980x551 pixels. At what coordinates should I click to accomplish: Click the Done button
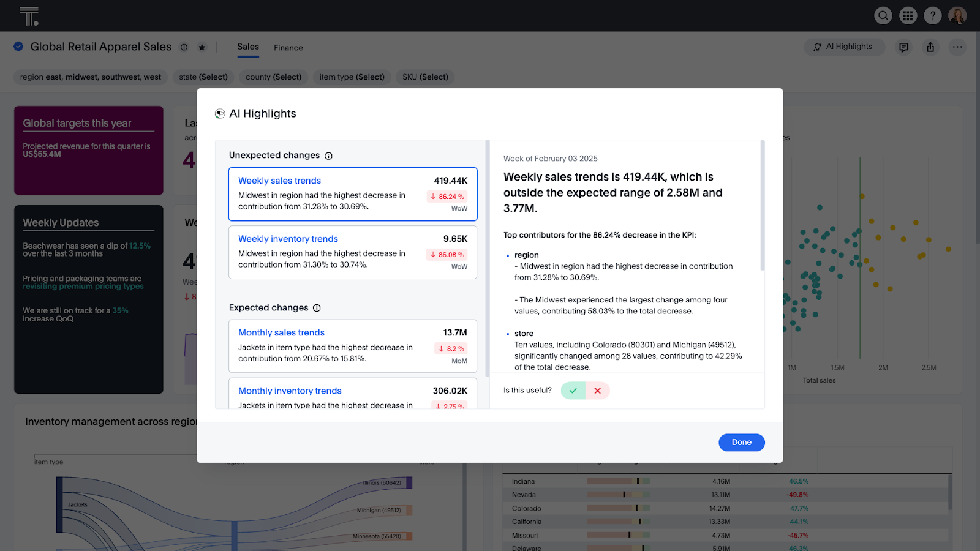click(741, 442)
